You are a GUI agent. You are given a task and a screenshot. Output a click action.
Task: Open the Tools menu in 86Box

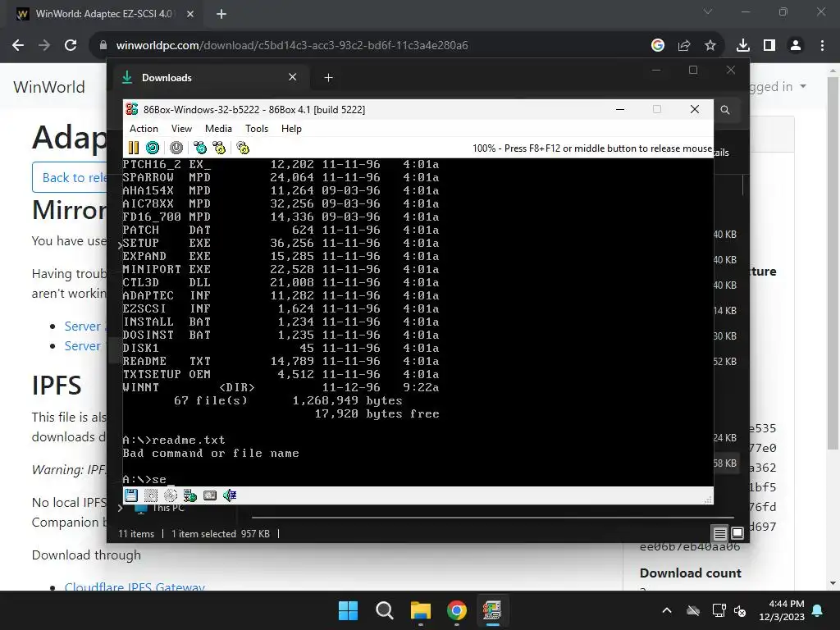tap(257, 129)
